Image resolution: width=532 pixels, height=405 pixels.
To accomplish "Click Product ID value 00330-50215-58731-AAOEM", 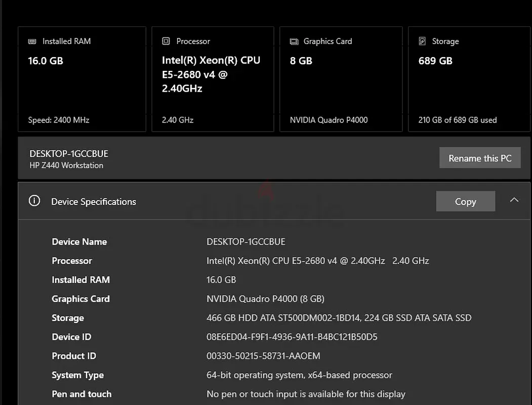I will (263, 356).
